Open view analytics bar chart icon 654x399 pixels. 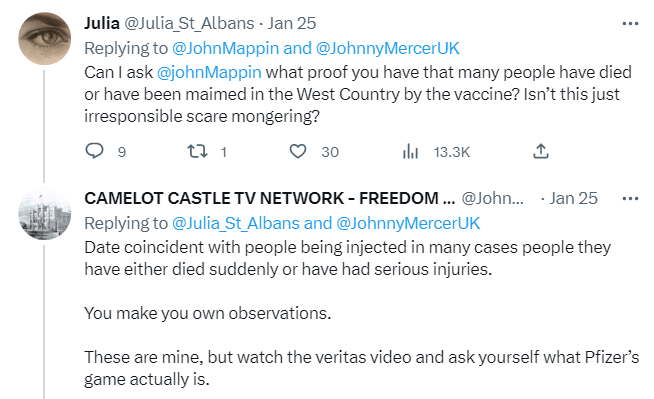[410, 151]
